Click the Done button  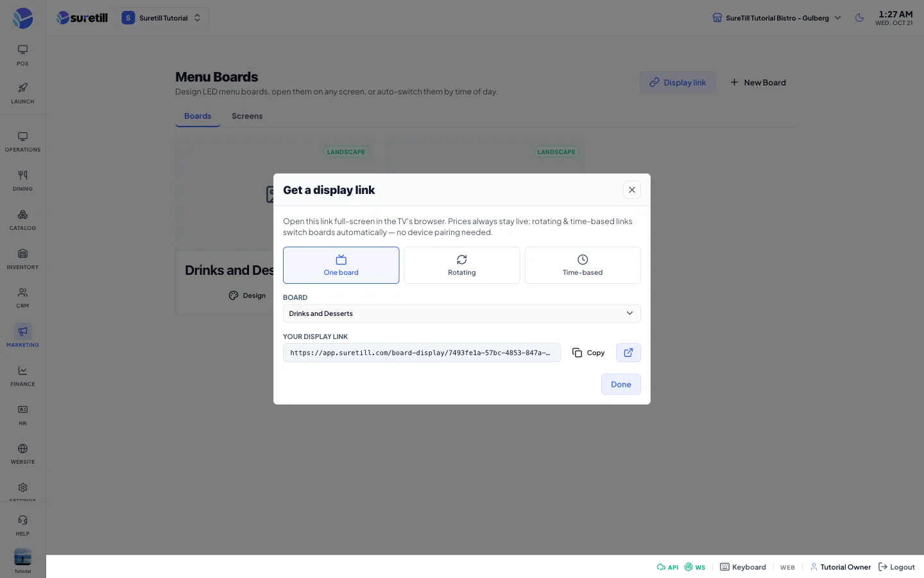pos(620,384)
